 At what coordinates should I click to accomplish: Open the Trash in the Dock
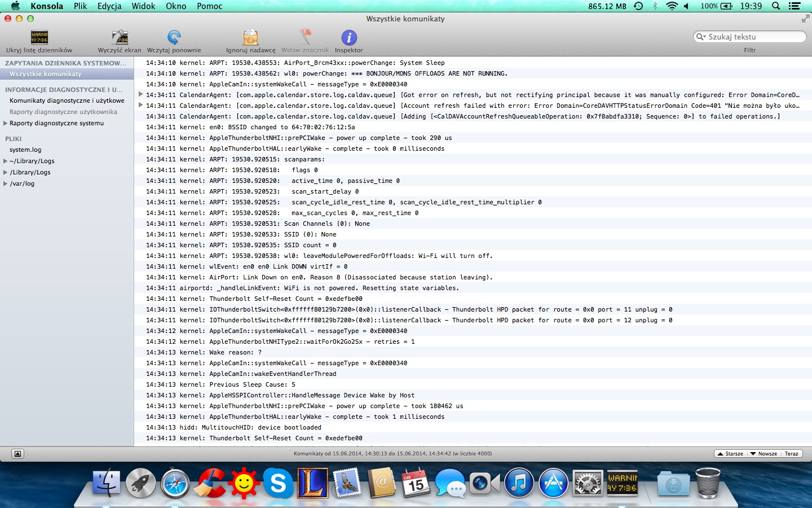click(708, 483)
